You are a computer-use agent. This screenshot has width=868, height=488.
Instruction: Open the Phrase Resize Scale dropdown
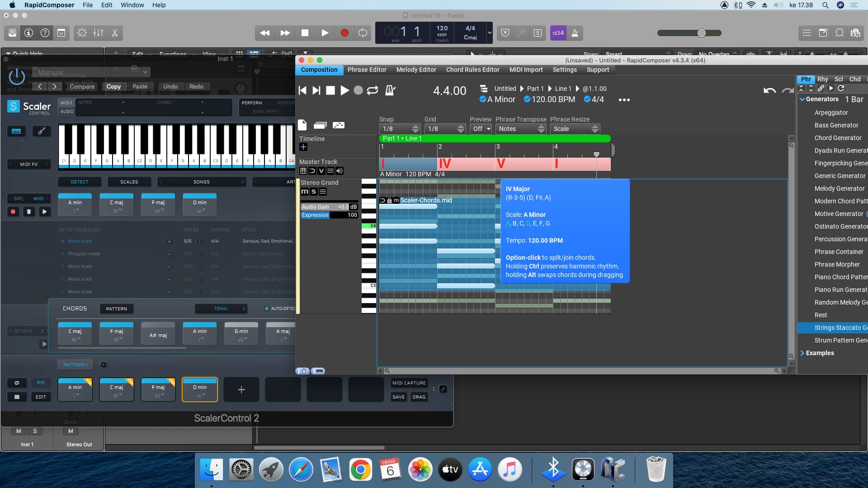pos(575,129)
